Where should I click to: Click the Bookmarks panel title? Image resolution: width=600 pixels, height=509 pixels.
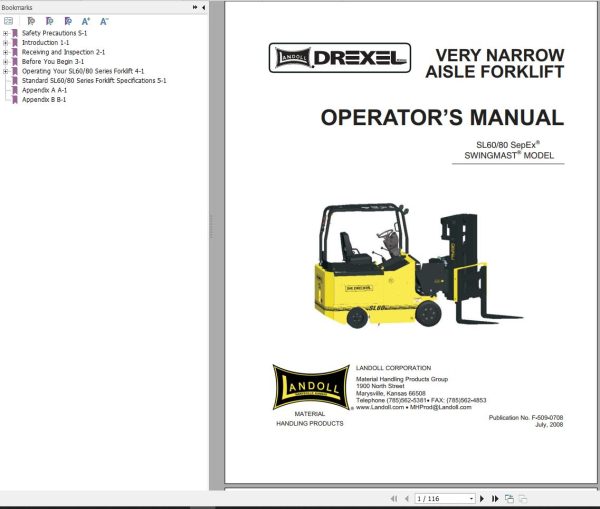[17, 7]
